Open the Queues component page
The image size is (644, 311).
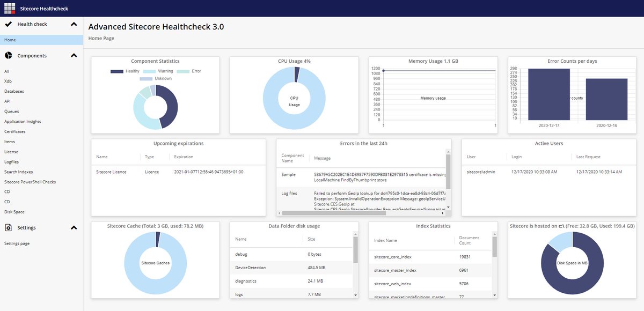[x=11, y=112]
